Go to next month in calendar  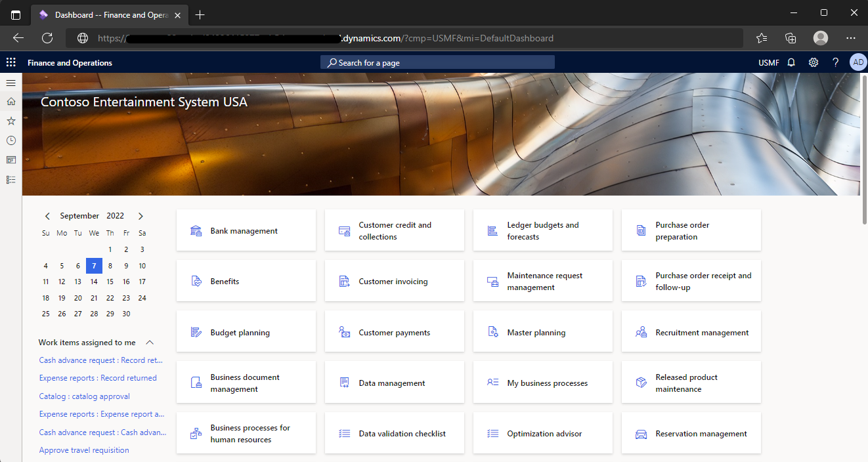141,216
